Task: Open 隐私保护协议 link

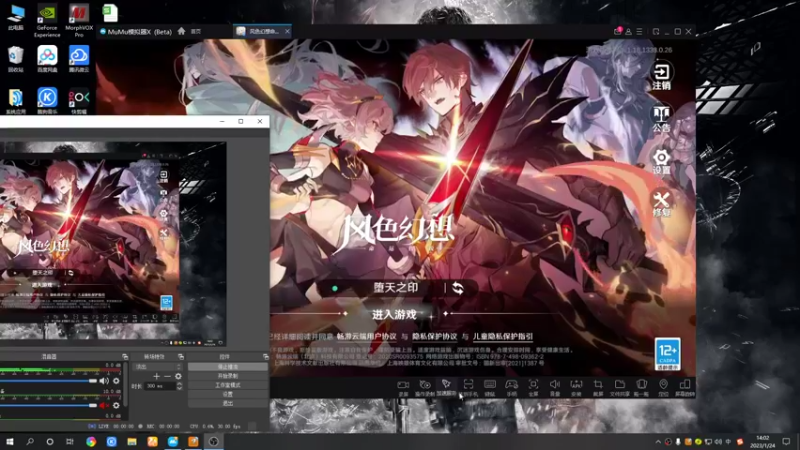Action: click(435, 337)
